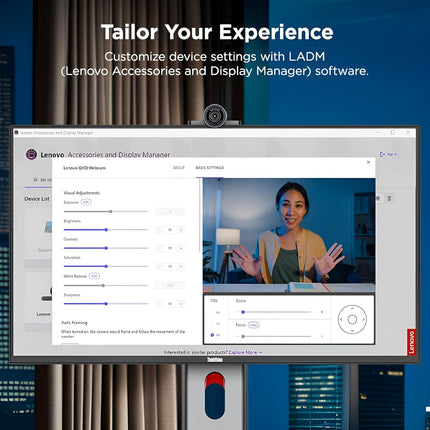This screenshot has width=430, height=430.
Task: Pan the camera right with the direction pad arrow
Action: coord(363,320)
